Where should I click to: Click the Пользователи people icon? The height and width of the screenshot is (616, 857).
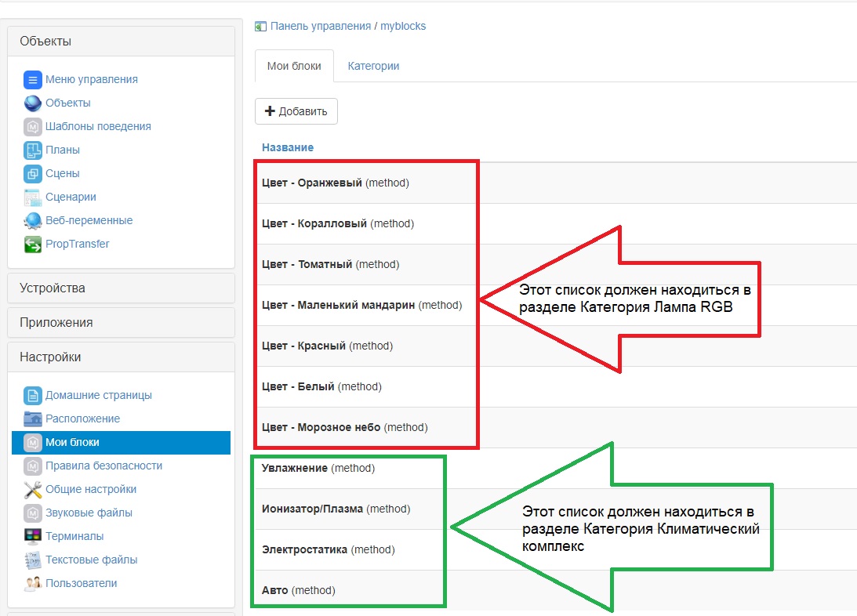coord(32,583)
